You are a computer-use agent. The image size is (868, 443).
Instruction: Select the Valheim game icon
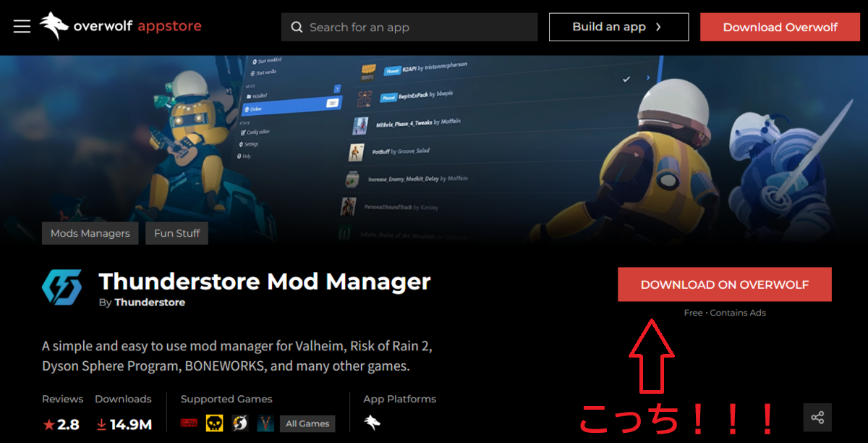pyautogui.click(x=265, y=423)
